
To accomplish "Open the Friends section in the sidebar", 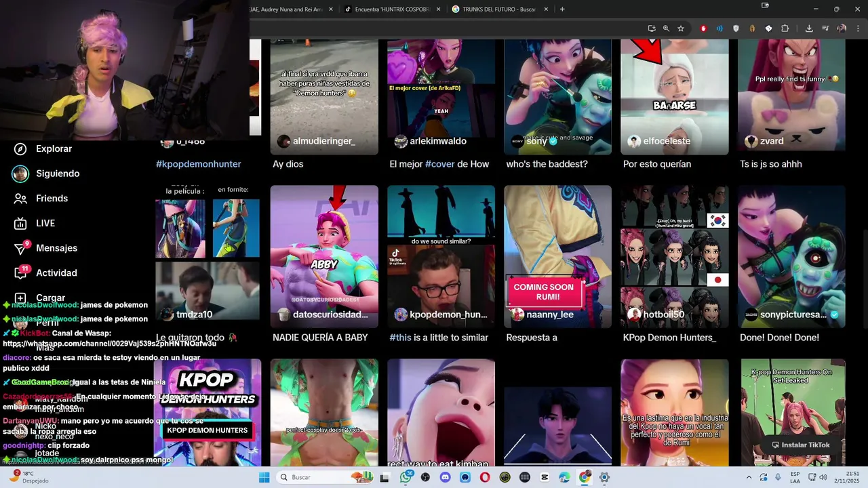I will click(42, 199).
